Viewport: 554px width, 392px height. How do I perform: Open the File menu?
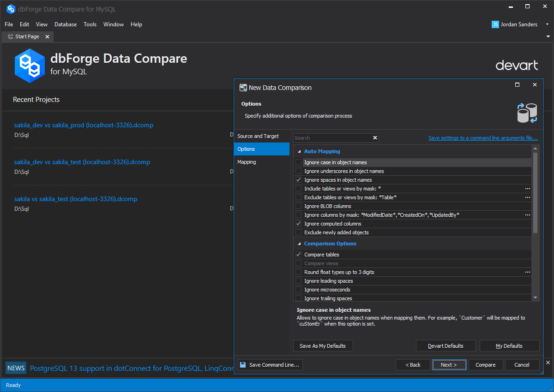point(9,24)
